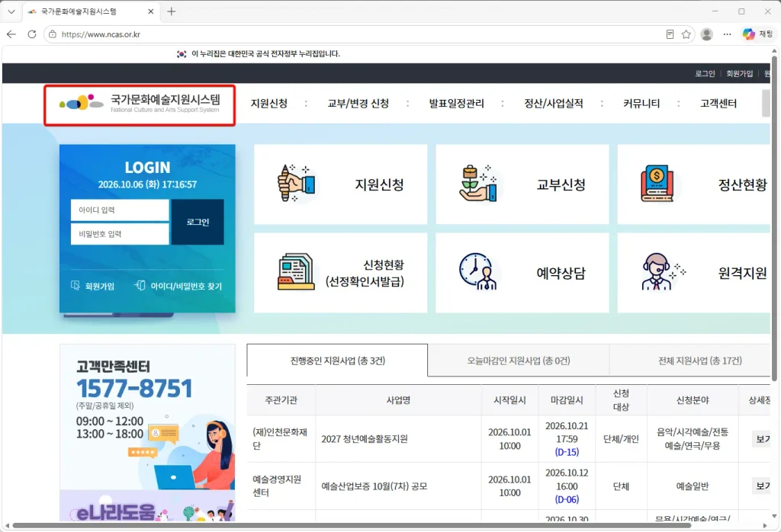The width and height of the screenshot is (781, 532).
Task: Click the (D-06) deadline text
Action: (x=567, y=499)
